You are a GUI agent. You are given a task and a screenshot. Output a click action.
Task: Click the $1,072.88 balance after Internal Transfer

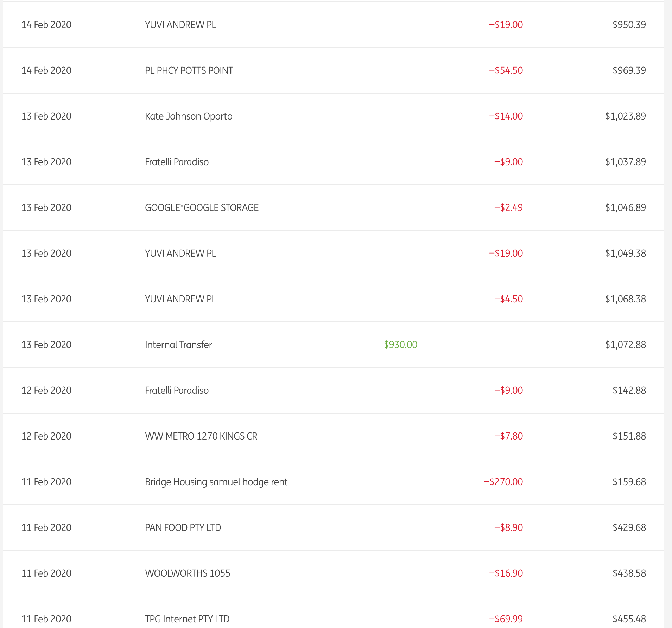pyautogui.click(x=625, y=345)
